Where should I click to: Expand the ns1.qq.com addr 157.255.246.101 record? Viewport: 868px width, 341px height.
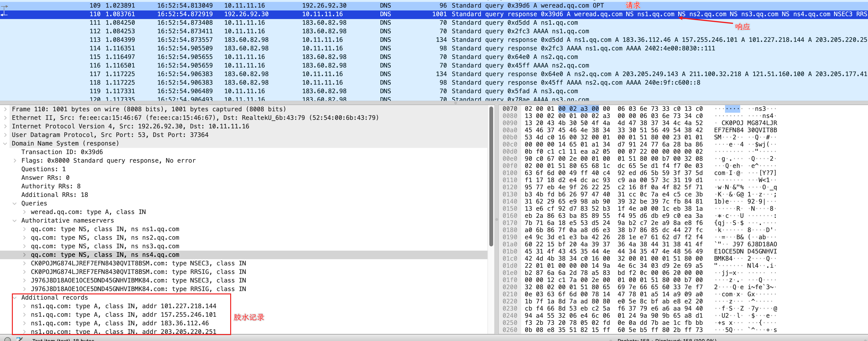click(x=24, y=315)
